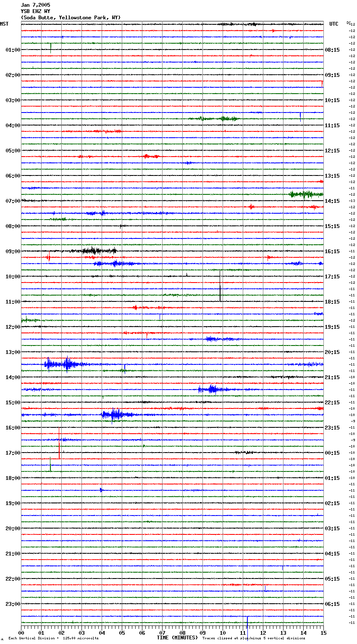This screenshot has height=644, width=357.
Task: Click the vertical division microvolts scale note
Action: (53, 639)
